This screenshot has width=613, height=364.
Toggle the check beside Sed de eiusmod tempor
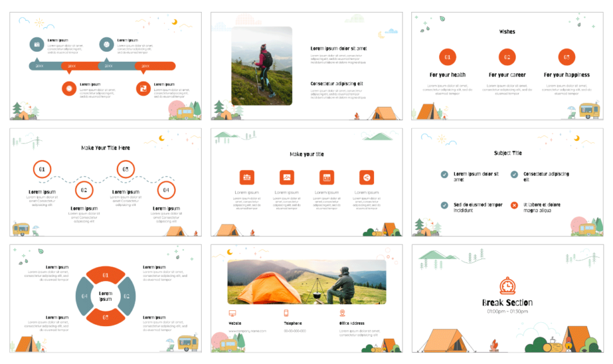tap(444, 205)
